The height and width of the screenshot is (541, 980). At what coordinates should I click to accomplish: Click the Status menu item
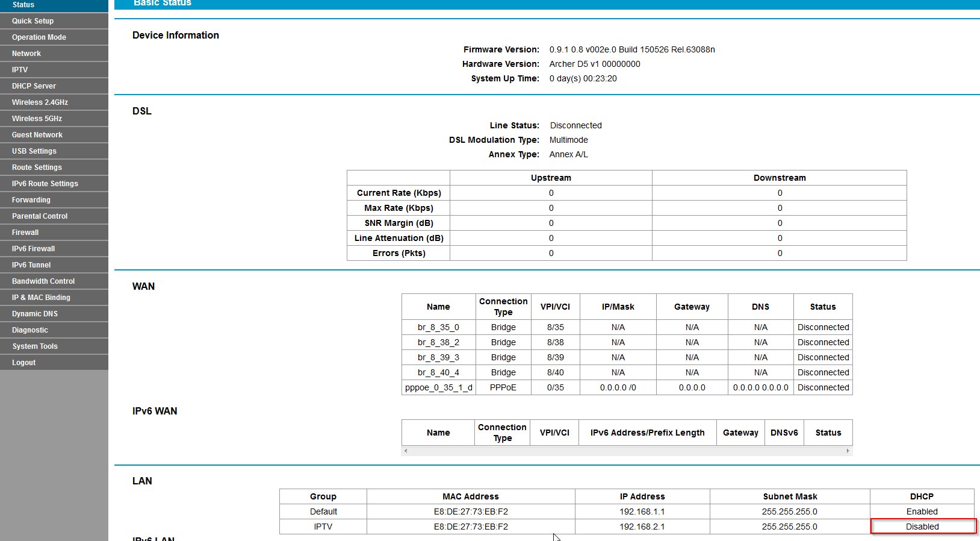23,5
